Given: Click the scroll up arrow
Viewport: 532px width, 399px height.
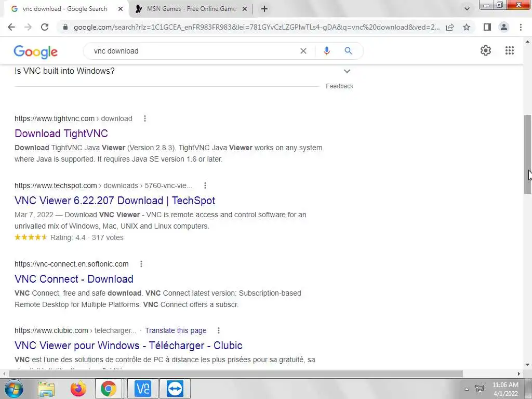Looking at the screenshot, I should coord(527,42).
